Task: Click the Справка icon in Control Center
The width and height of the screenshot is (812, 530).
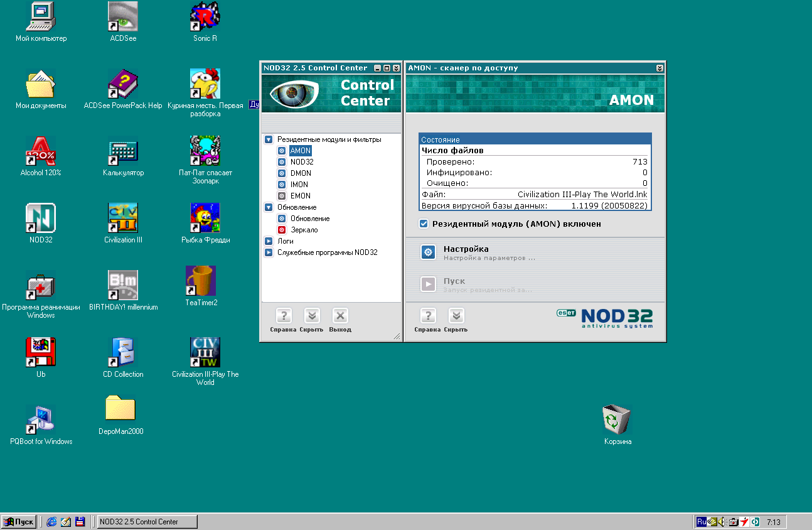Action: (283, 316)
